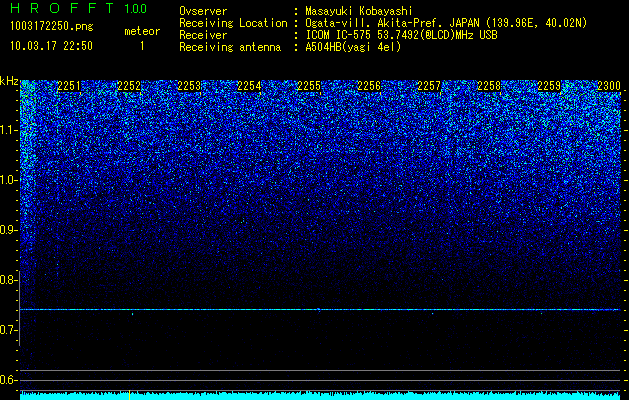This screenshot has height=400, width=629.
Task: Click observer name Masayuki Kobayashi
Action: click(x=359, y=11)
